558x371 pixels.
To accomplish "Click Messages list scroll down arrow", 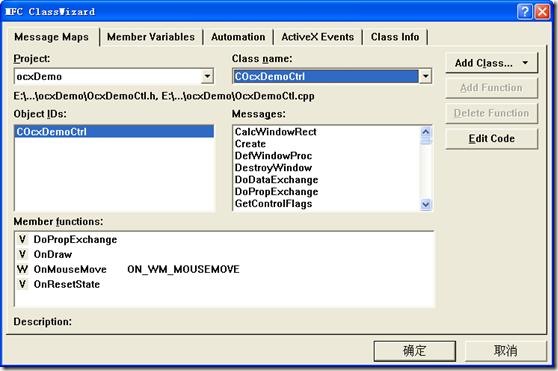I will click(426, 204).
